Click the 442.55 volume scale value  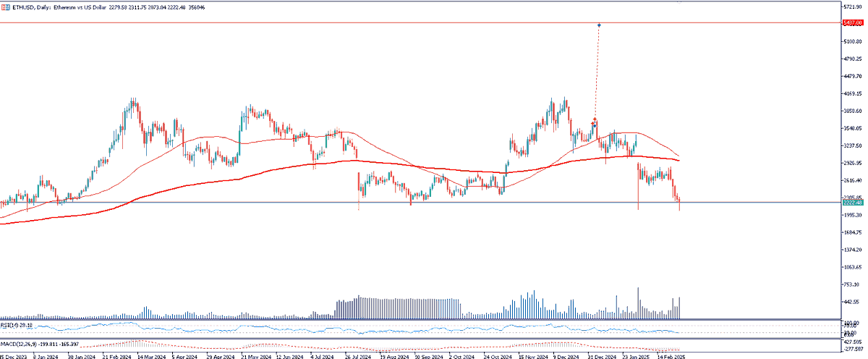pyautogui.click(x=854, y=302)
